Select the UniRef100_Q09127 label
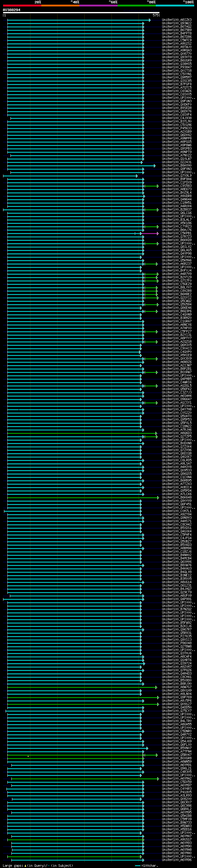The height and width of the screenshot is (868, 197). tap(177, 704)
